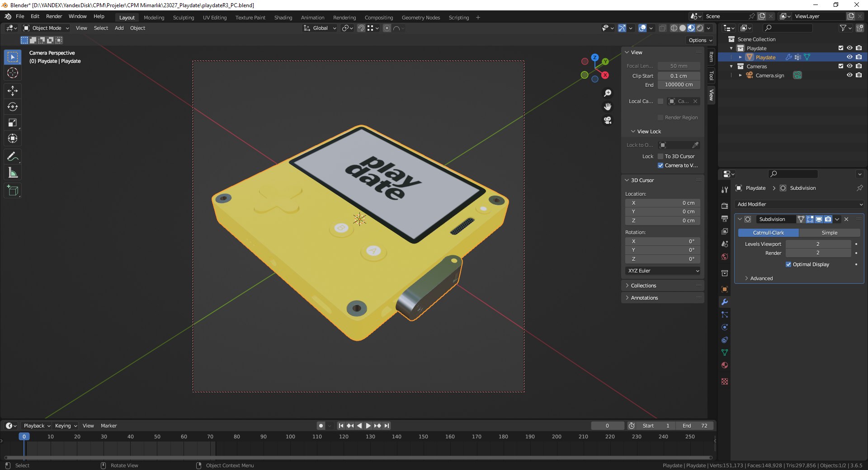Open Material properties tab icon
The width and height of the screenshot is (868, 470).
(x=725, y=365)
